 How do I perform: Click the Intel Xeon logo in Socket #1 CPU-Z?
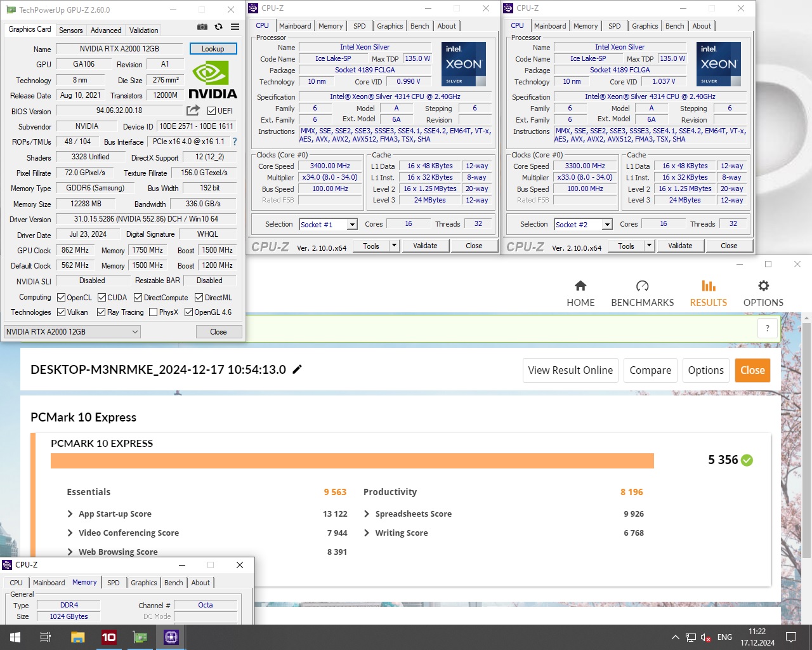(463, 64)
